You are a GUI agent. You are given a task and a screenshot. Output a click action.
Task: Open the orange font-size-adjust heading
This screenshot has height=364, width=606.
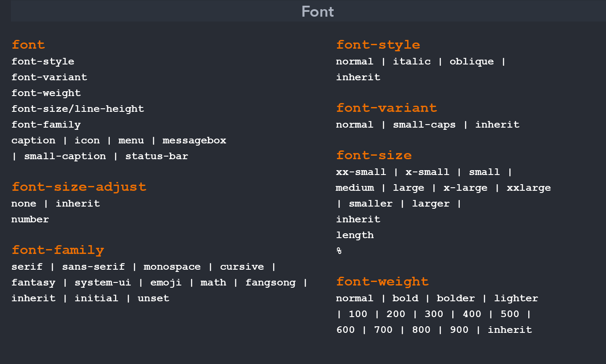pos(79,187)
